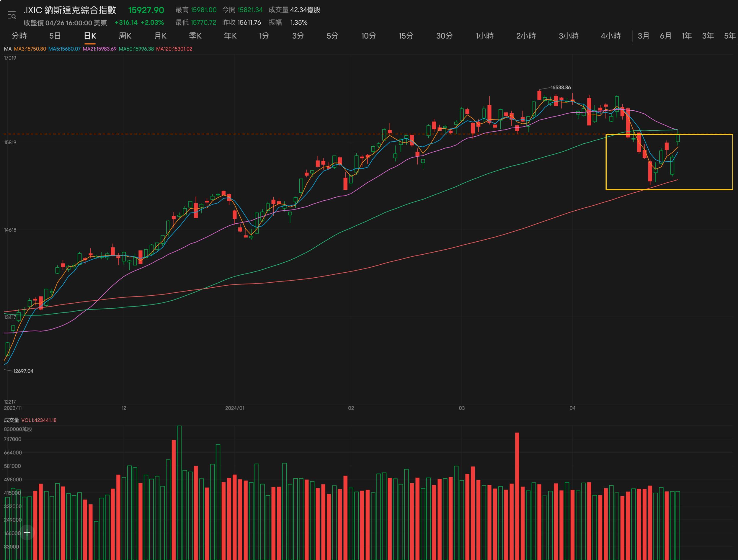Select the 季K quarterly chart tab

[x=195, y=36]
